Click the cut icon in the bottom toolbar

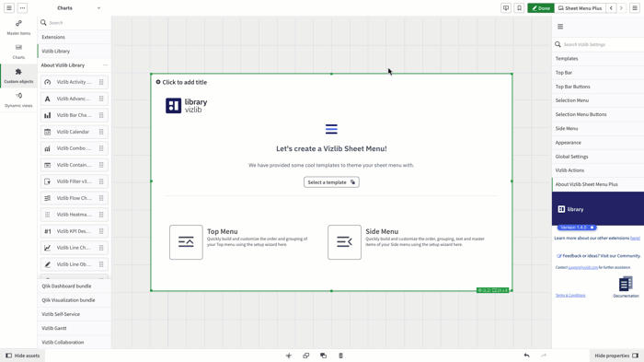tap(289, 356)
